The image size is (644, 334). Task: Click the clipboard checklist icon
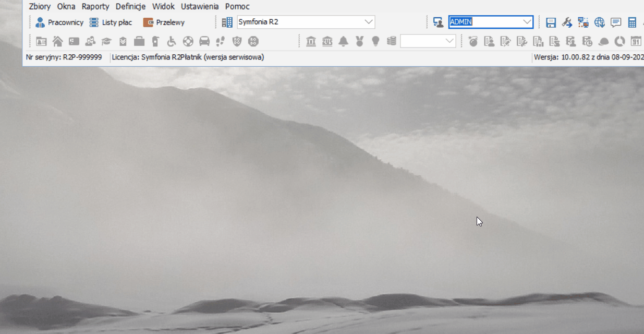(x=123, y=41)
